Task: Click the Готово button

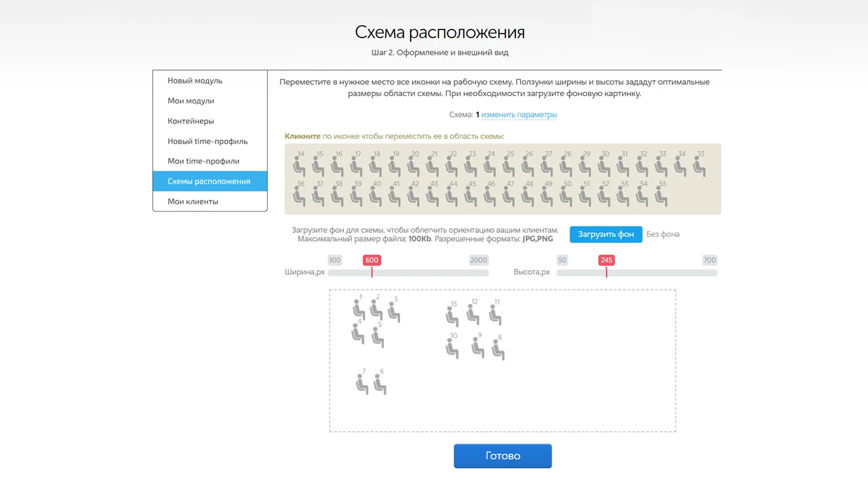Action: point(503,456)
